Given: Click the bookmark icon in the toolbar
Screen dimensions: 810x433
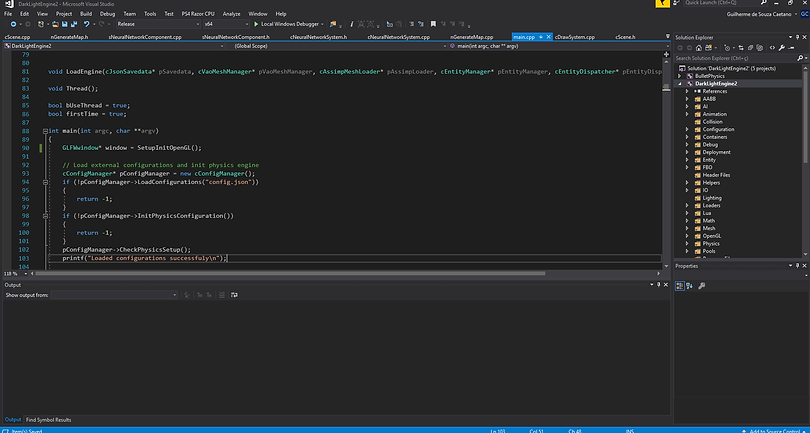Looking at the screenshot, I should [433, 24].
